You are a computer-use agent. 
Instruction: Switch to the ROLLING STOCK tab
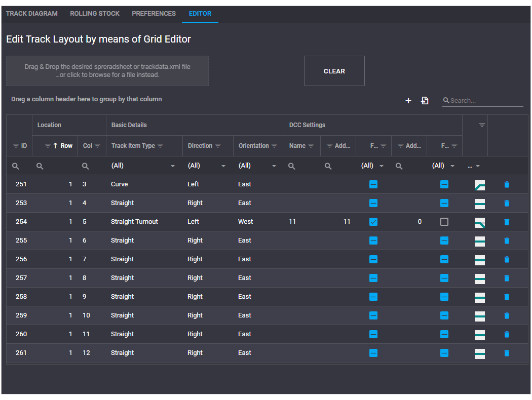point(94,14)
